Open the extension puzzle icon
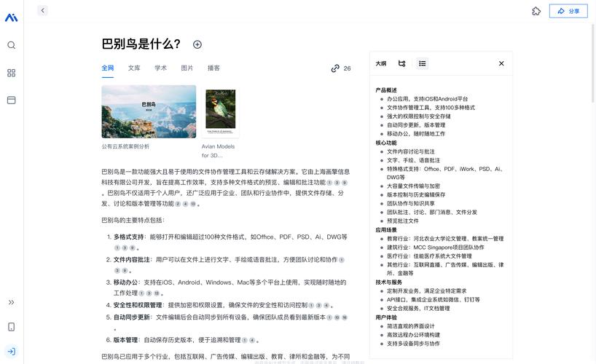This screenshot has width=596, height=364. click(536, 11)
